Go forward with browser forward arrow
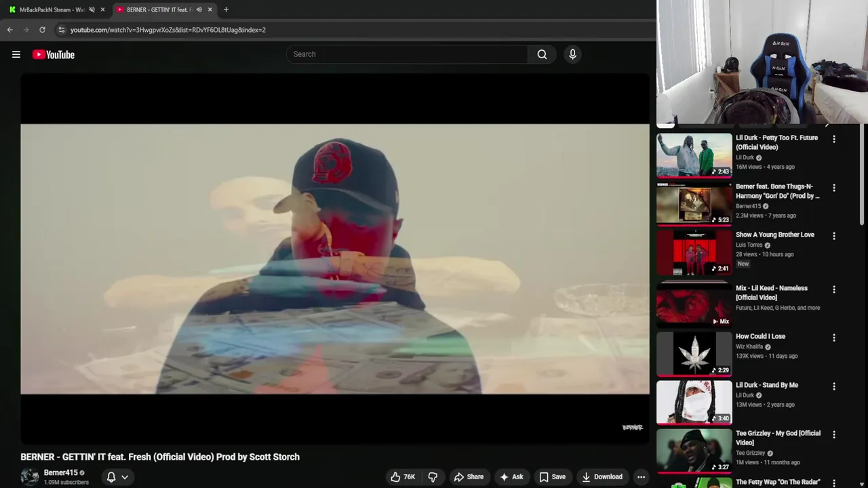Image resolution: width=868 pixels, height=488 pixels. point(26,30)
